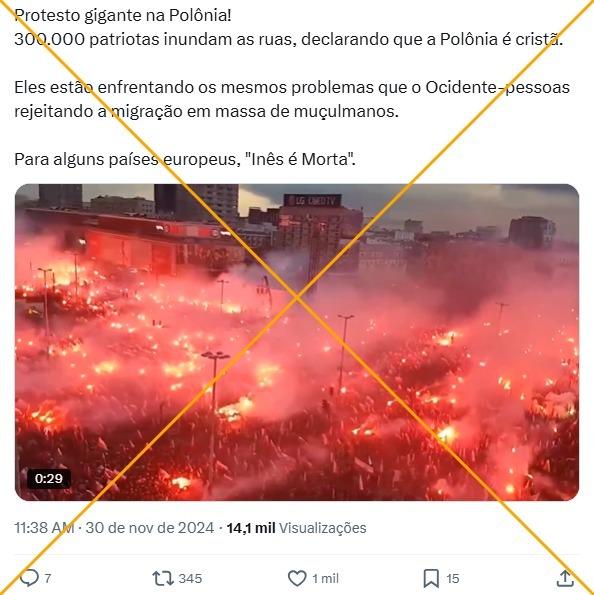Click the 15 bookmarks count
The height and width of the screenshot is (595, 594).
(x=452, y=579)
